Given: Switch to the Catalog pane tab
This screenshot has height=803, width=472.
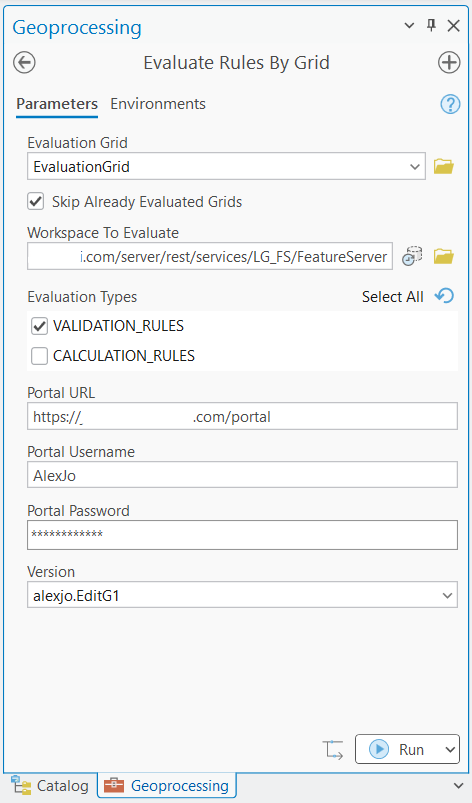Looking at the screenshot, I should [x=50, y=786].
